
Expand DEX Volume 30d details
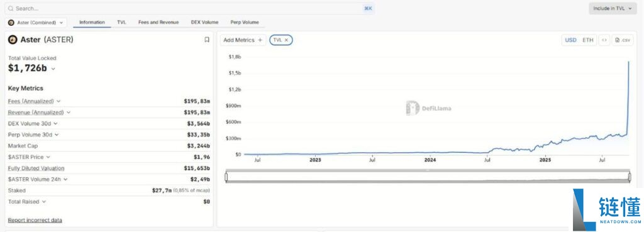click(55, 123)
